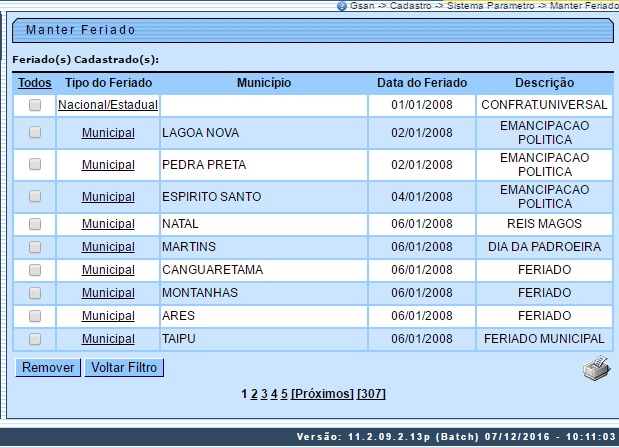The height and width of the screenshot is (448, 619).
Task: Click the TAIPU municipality cell
Action: (263, 339)
